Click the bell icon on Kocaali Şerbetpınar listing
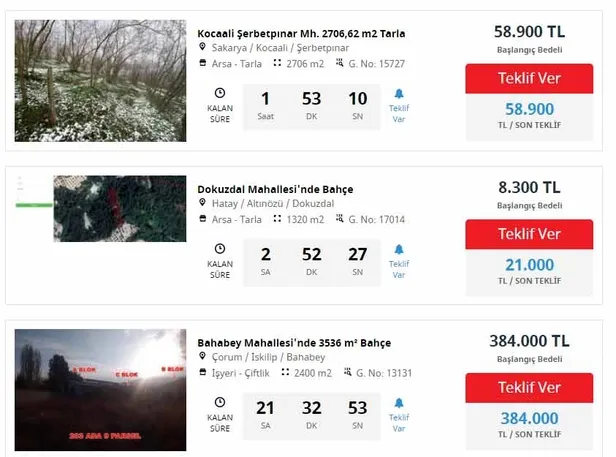Viewport: 616px width, 457px height. click(x=399, y=94)
